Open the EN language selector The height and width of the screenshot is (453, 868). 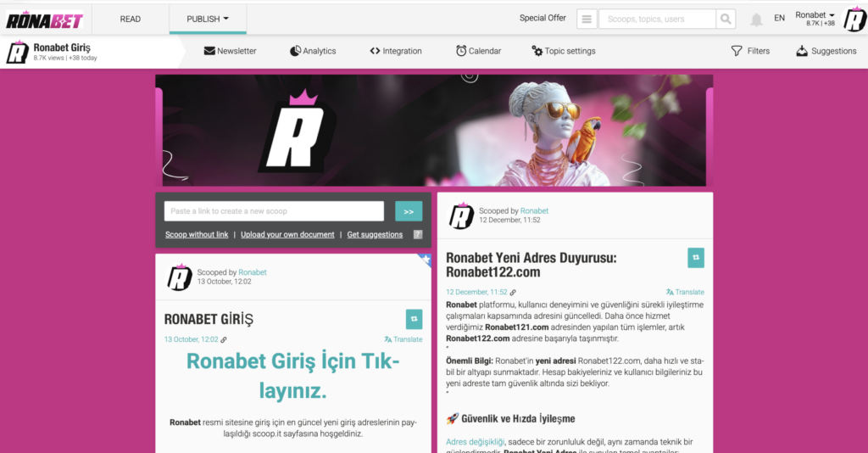[779, 19]
